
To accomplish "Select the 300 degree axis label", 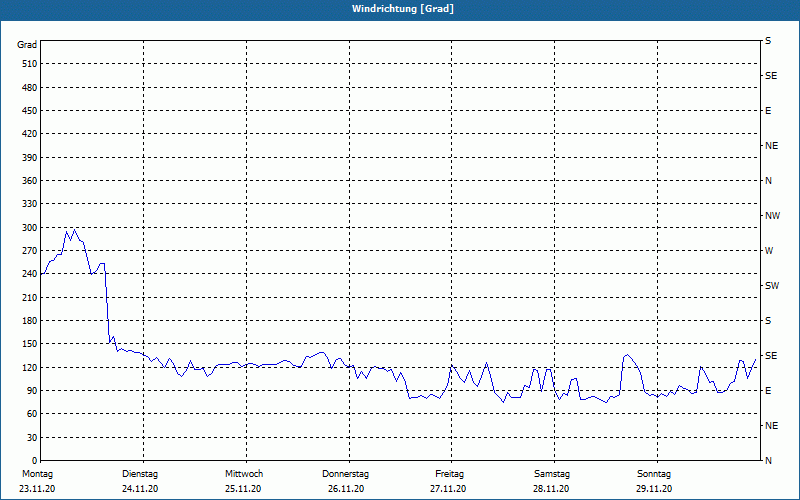I will pyautogui.click(x=30, y=227).
